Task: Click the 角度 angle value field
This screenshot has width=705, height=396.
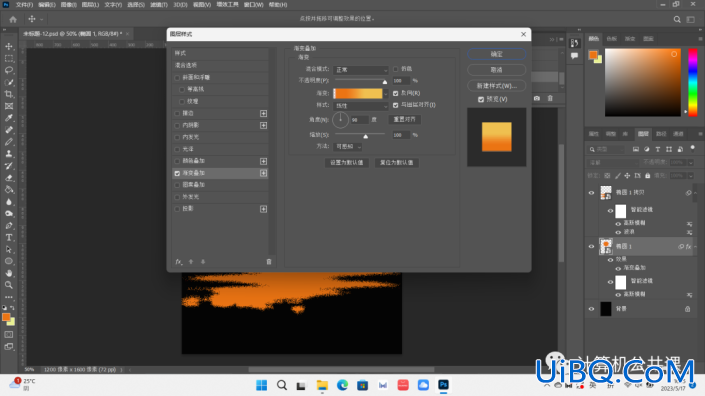Action: pos(359,120)
